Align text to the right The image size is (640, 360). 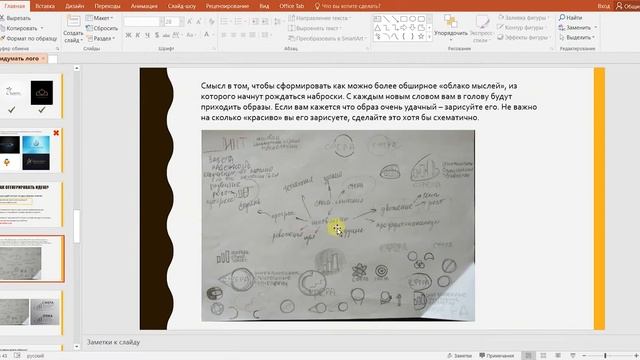pos(243,35)
